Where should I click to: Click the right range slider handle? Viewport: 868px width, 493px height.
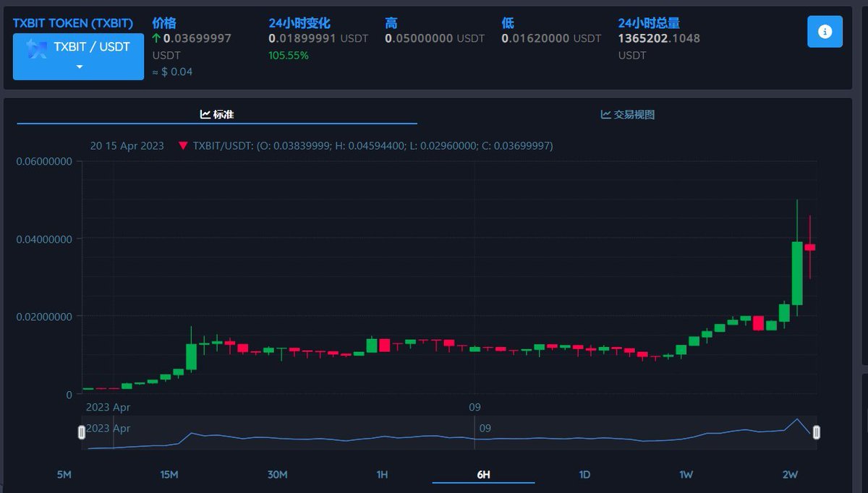coord(817,431)
